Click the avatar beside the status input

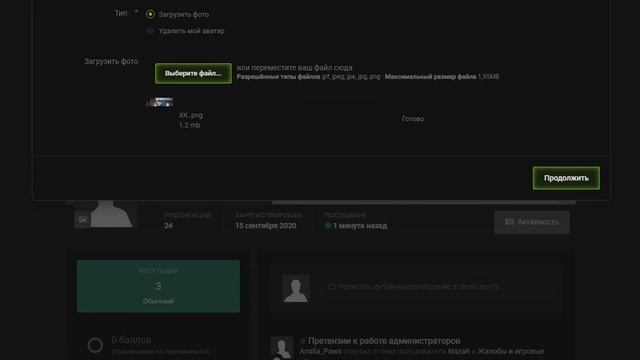[296, 288]
